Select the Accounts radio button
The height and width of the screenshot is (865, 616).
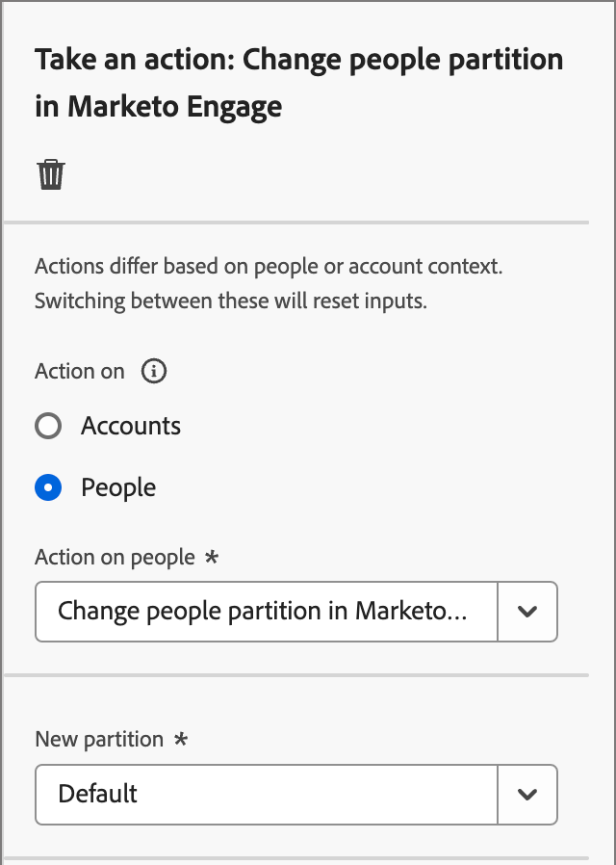[x=48, y=426]
